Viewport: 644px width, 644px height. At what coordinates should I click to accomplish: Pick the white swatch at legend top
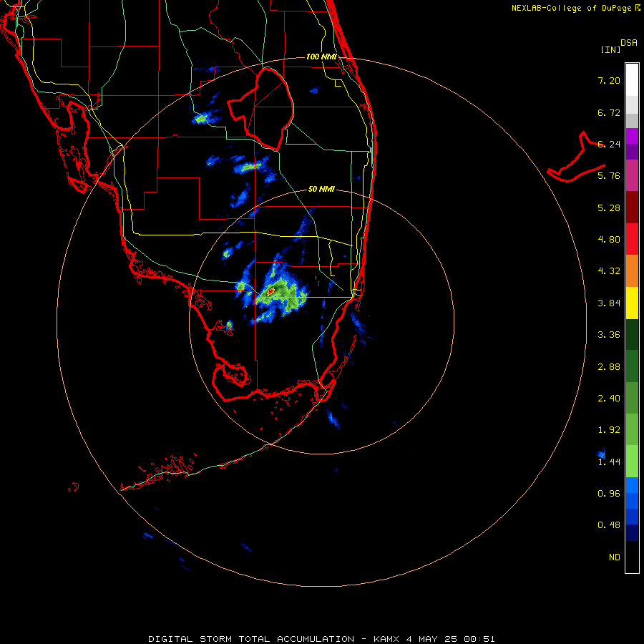pos(632,80)
